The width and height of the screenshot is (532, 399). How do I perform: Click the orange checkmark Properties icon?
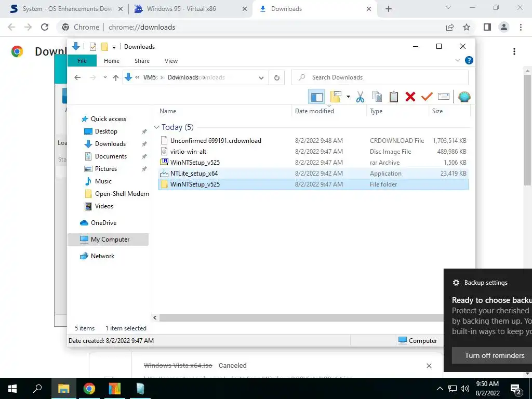pos(427,97)
